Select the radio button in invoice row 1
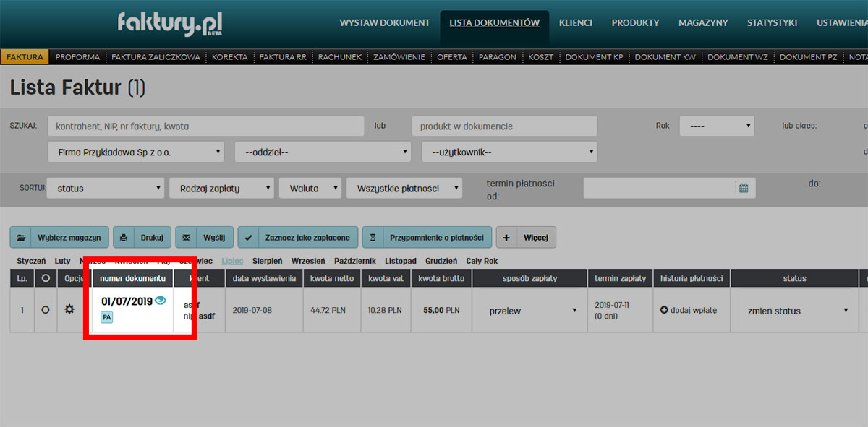This screenshot has width=868, height=427. [x=46, y=310]
